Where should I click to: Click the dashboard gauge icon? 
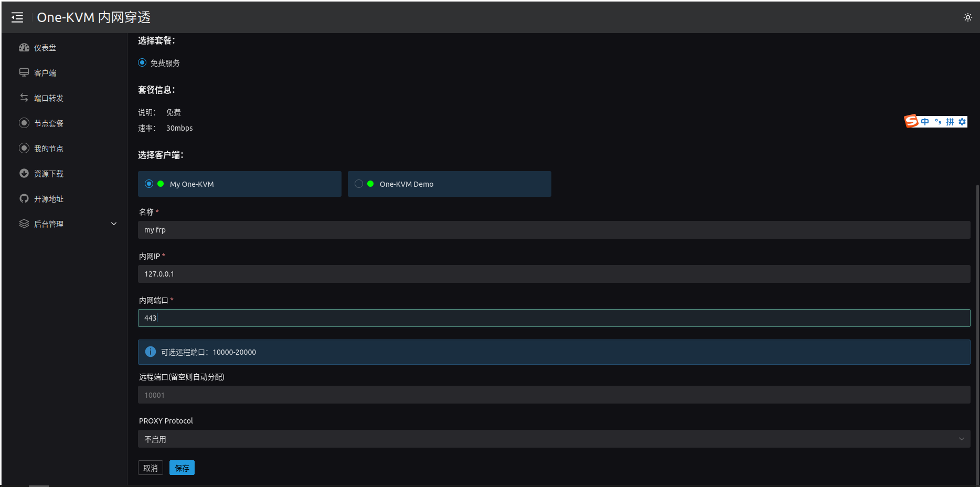coord(24,48)
